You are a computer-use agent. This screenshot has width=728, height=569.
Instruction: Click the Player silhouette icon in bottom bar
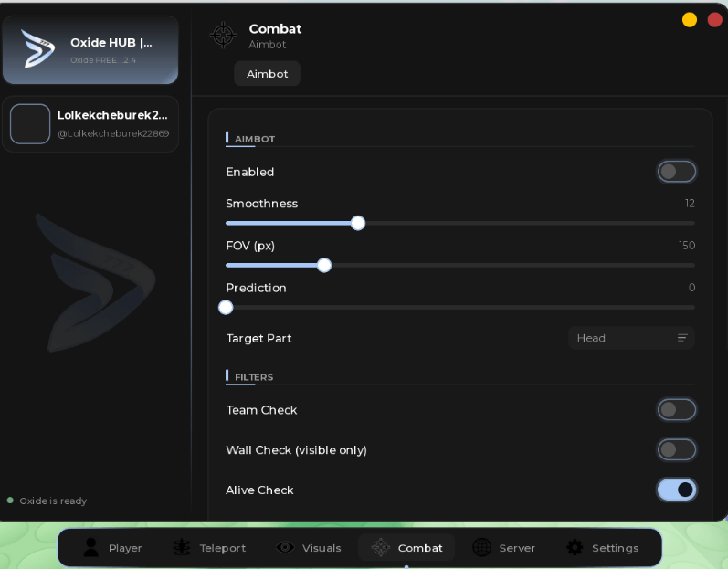point(91,548)
